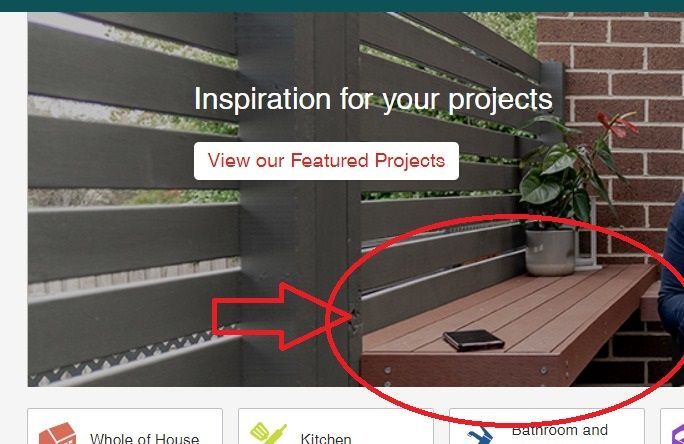Select the Bathroom and category text
This screenshot has width=684, height=444.
point(560,430)
